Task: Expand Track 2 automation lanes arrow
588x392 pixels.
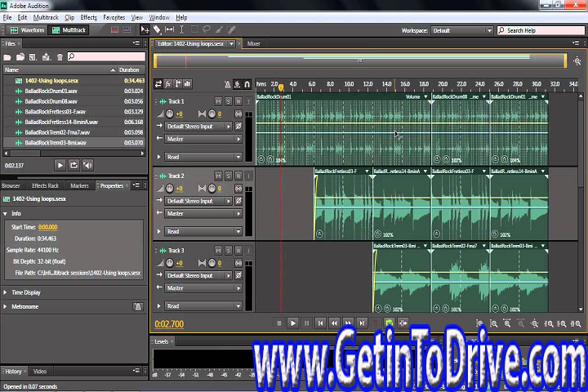Action: (x=159, y=231)
